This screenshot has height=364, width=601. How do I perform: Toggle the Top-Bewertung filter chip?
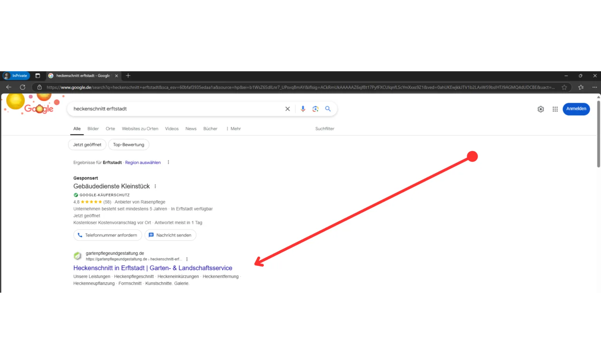coord(129,145)
